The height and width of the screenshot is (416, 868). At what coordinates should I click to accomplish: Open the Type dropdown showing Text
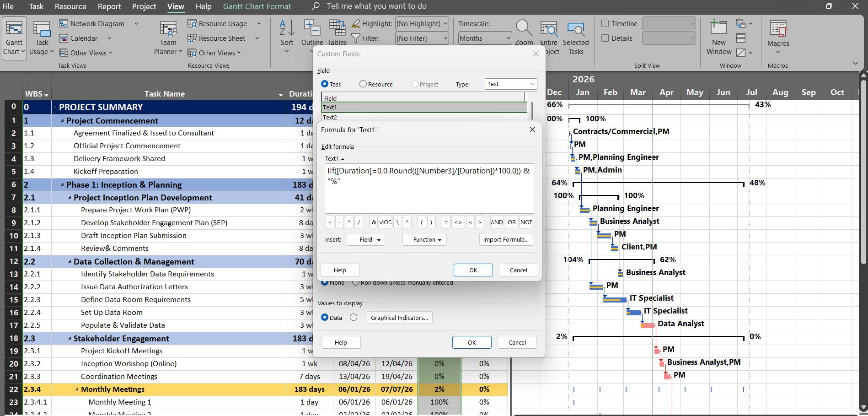tap(510, 84)
